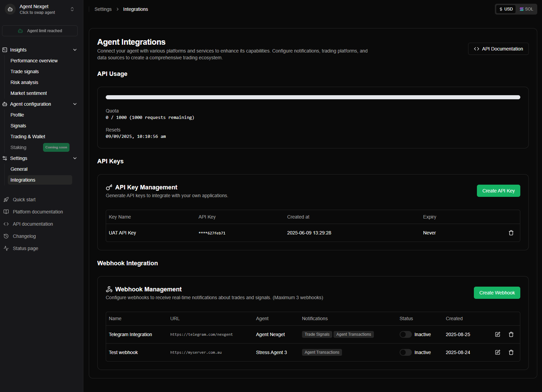Click the Changelog history icon
The image size is (542, 392).
pyautogui.click(x=6, y=236)
